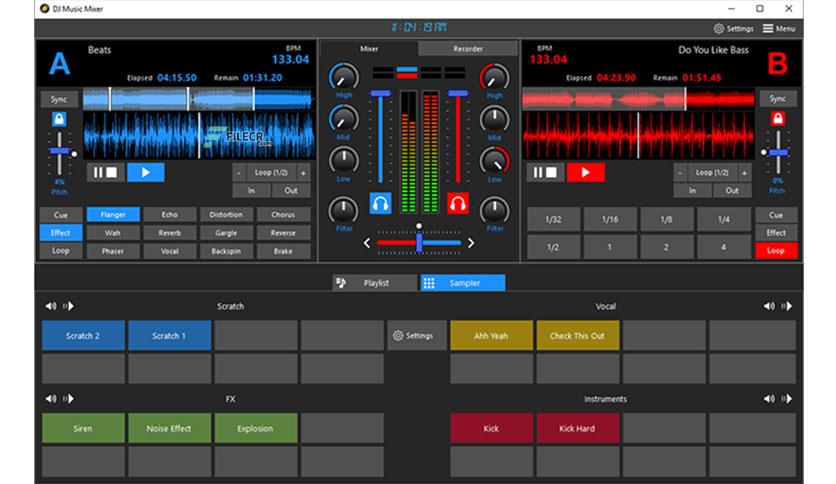Trigger the Ahh Yeah vocal sample

491,336
